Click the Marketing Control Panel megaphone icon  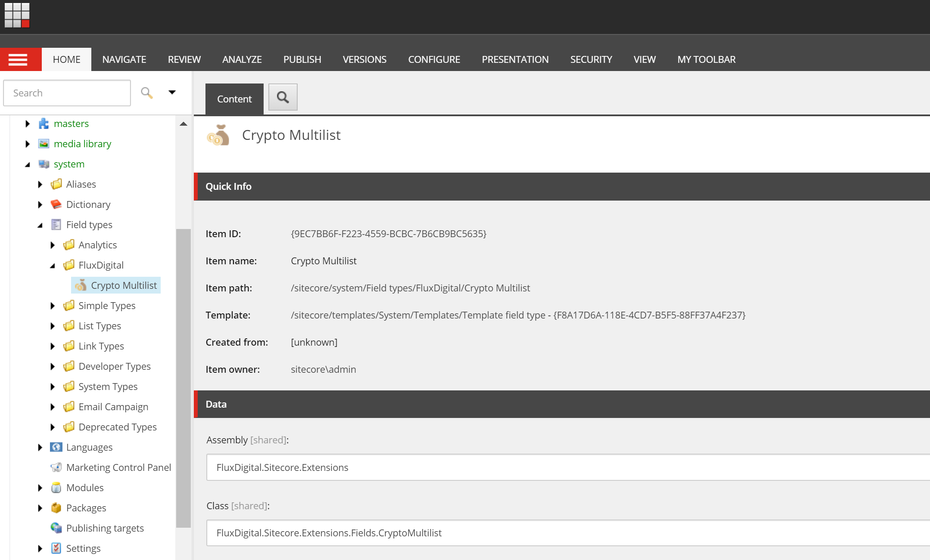pos(56,467)
